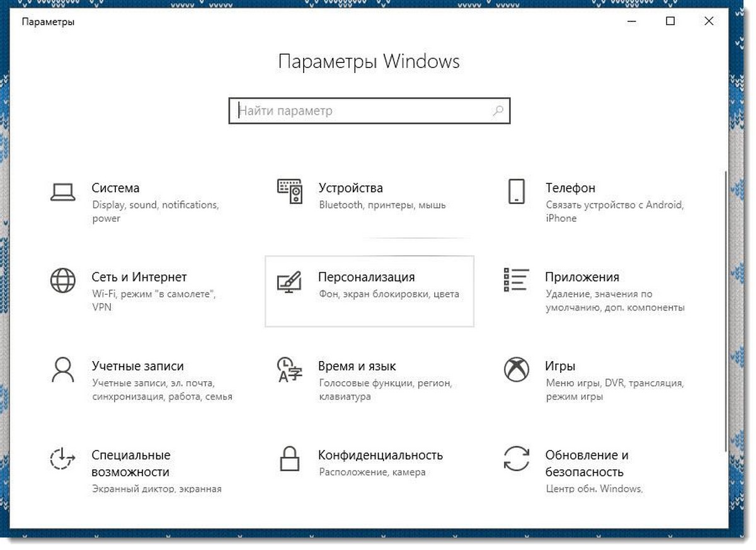The width and height of the screenshot is (756, 550).
Task: Open the Телефон phone icon
Action: (517, 191)
